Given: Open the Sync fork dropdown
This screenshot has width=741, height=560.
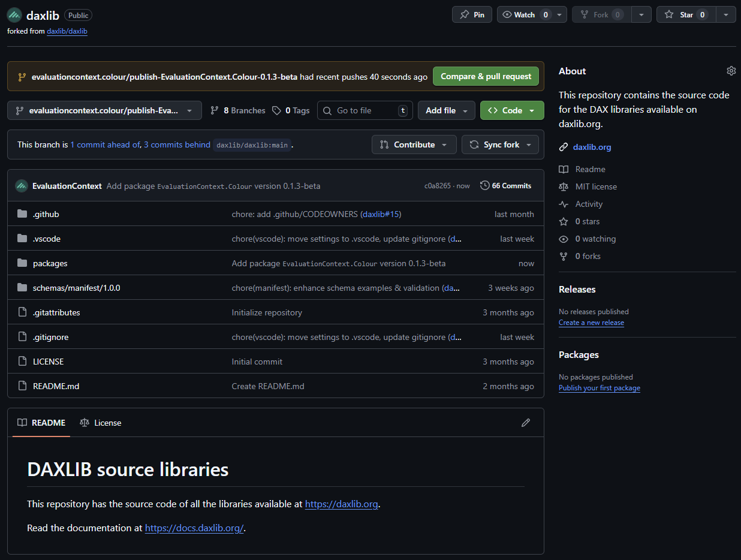Looking at the screenshot, I should click(x=501, y=144).
